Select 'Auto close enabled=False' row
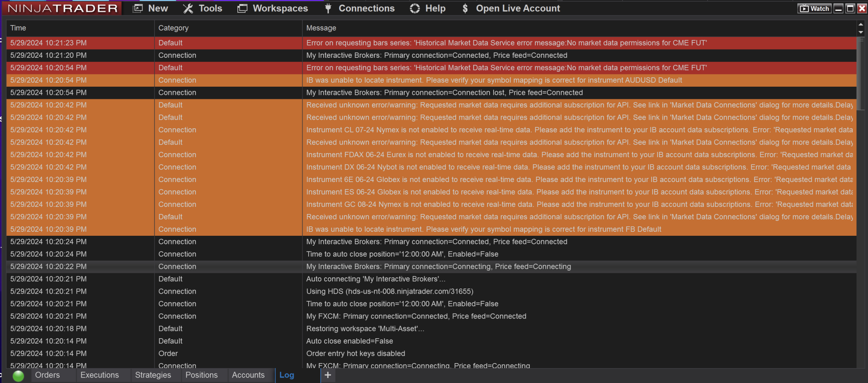The height and width of the screenshot is (383, 868). coord(431,341)
